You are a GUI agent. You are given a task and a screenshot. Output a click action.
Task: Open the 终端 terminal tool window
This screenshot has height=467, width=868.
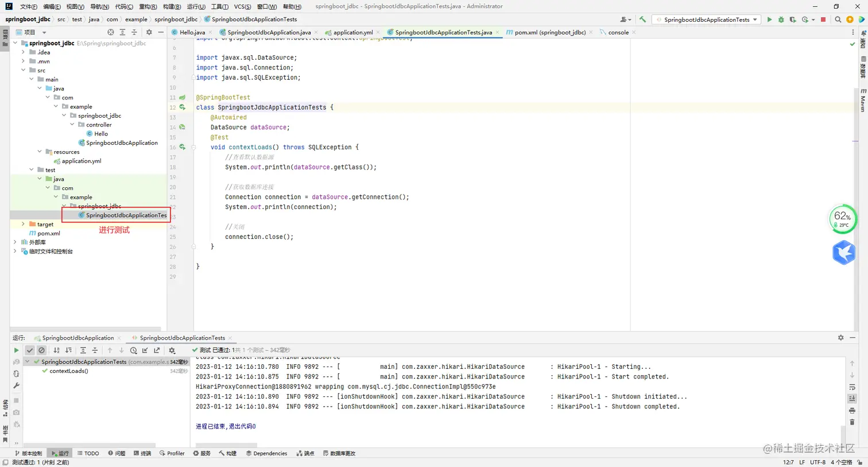point(142,453)
